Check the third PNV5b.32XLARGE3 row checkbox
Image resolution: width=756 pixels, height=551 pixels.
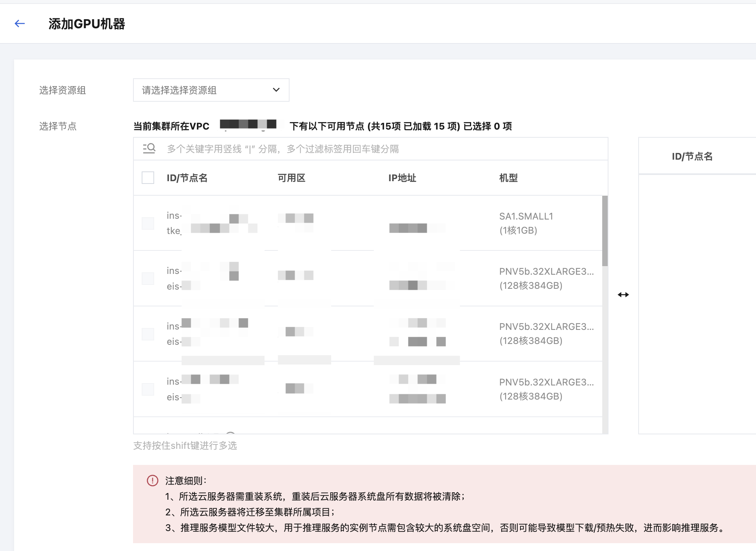point(148,389)
